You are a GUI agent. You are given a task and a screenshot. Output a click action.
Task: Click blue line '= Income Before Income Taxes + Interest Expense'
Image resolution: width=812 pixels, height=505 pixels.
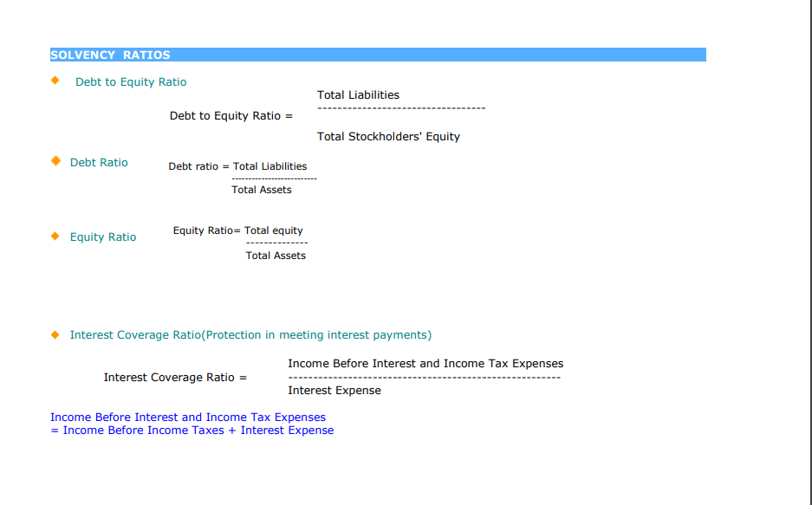[192, 431]
